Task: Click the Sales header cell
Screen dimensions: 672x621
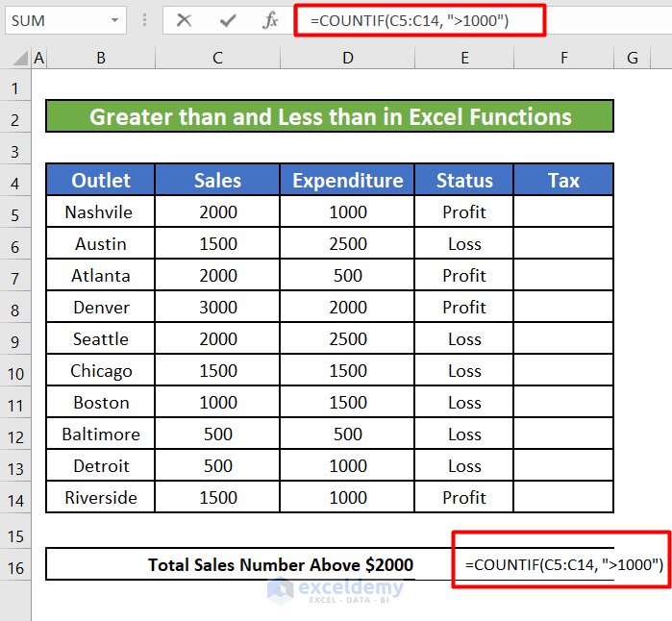Action: [x=217, y=180]
